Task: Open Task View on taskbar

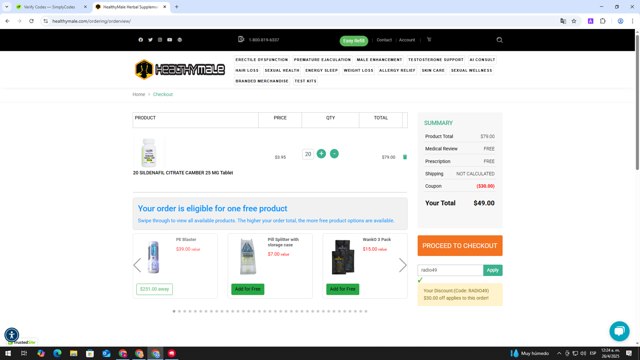Action: (24, 353)
